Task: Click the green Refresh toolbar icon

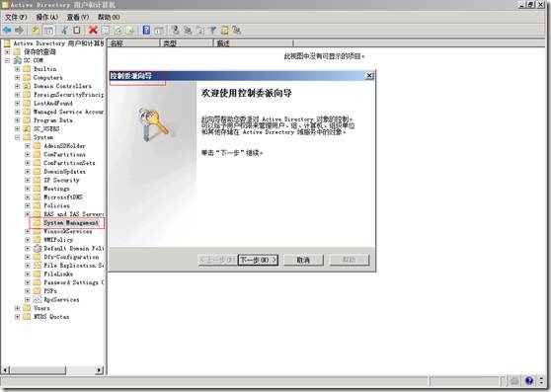Action: click(118, 31)
